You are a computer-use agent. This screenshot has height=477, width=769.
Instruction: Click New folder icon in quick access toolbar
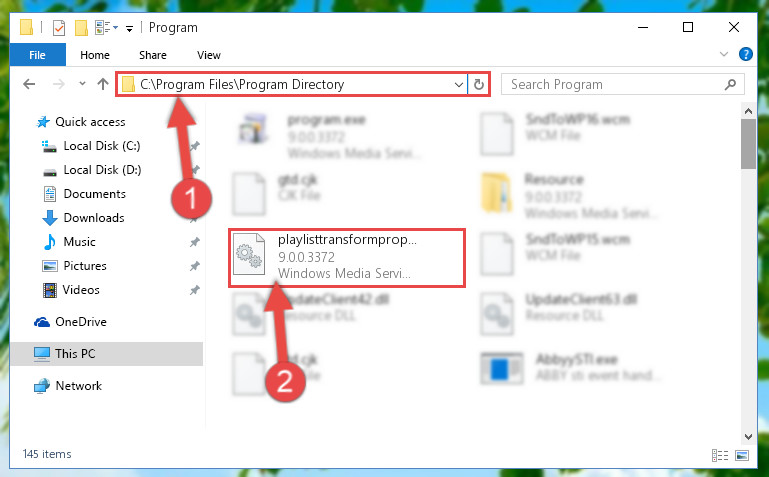tap(81, 27)
